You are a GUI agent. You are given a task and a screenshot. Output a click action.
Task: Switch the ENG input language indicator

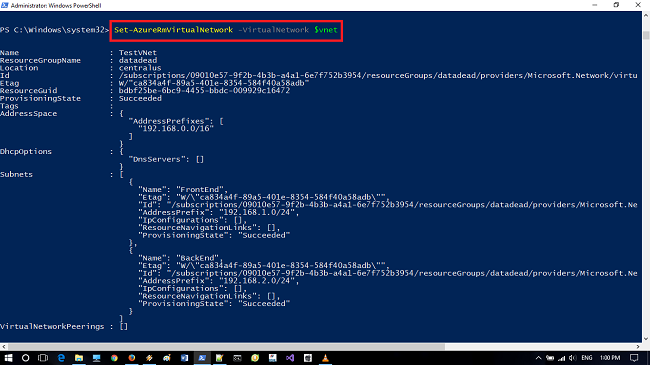tap(587, 358)
